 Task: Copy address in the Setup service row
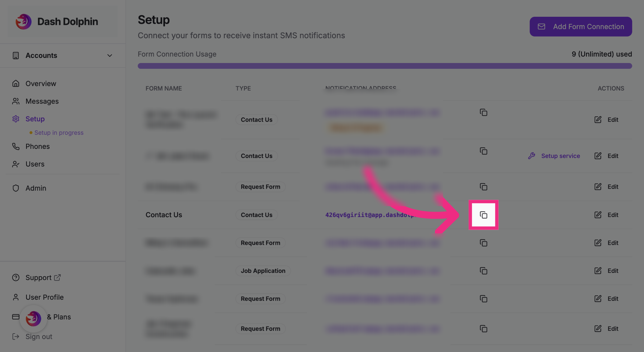pos(483,151)
